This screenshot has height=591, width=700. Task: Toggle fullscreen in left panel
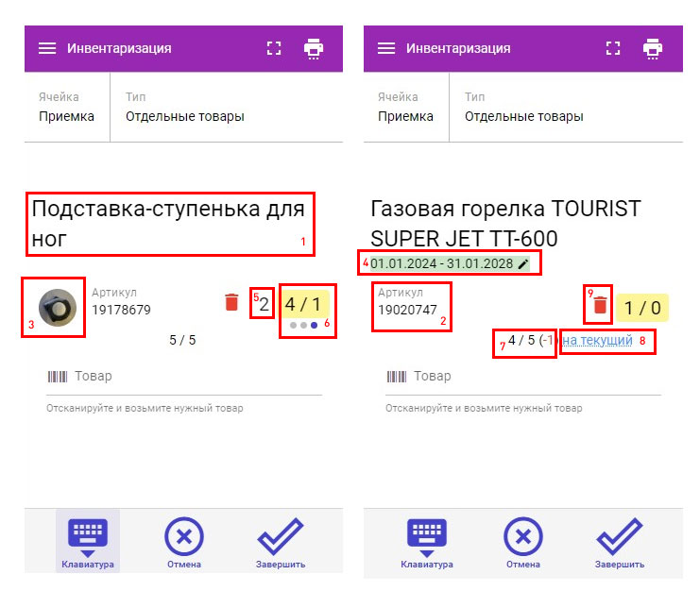point(275,48)
